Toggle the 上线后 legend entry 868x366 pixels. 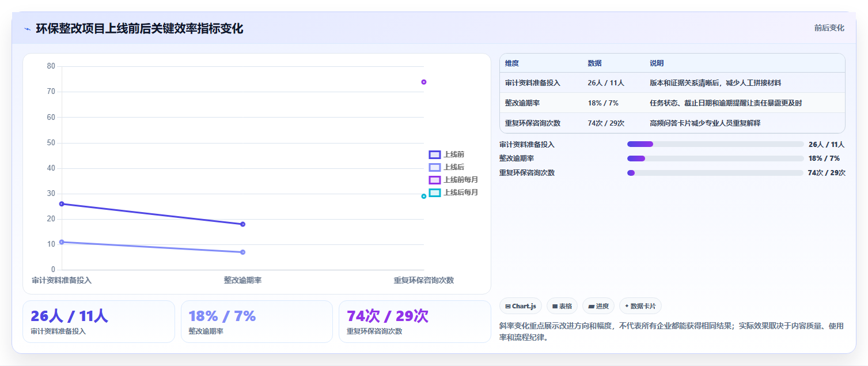tap(447, 167)
